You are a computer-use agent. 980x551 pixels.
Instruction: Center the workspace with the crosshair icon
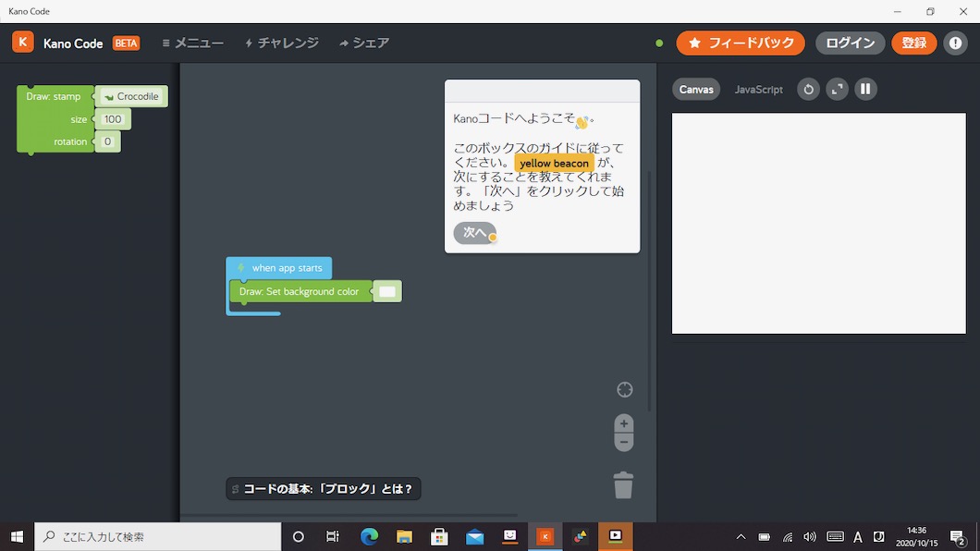624,390
